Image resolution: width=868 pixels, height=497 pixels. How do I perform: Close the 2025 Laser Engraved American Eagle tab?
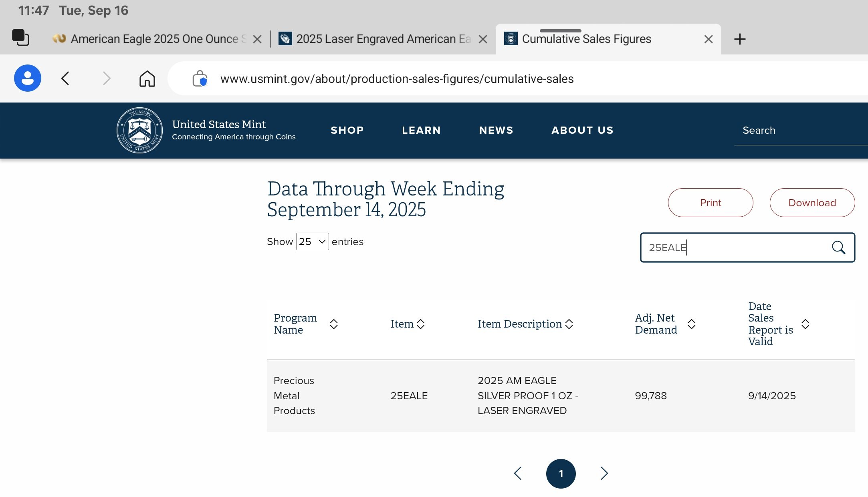point(483,39)
